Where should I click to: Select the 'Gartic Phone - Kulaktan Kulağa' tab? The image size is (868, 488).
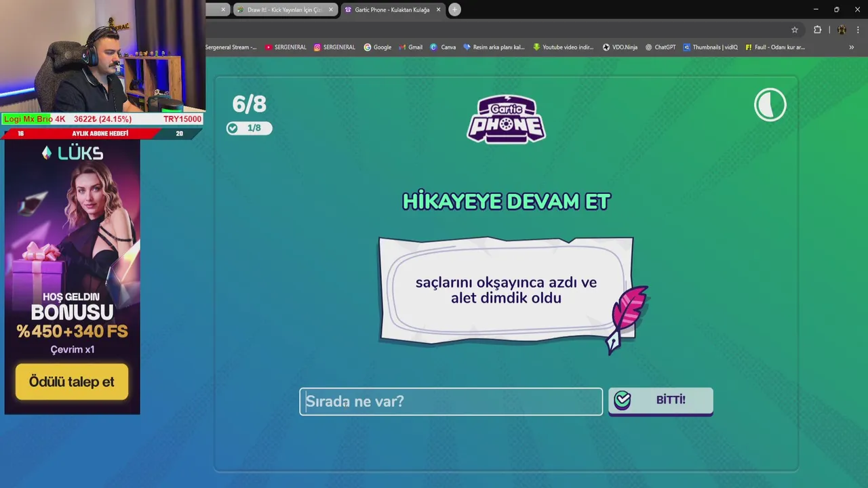pyautogui.click(x=392, y=9)
